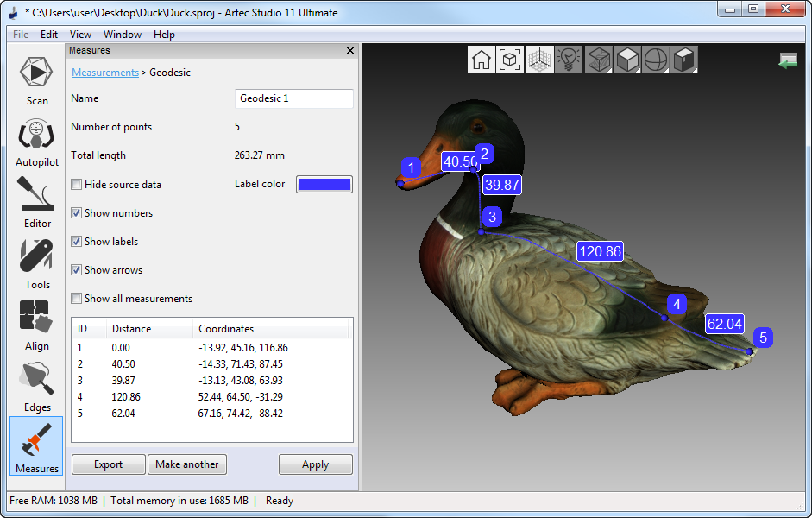The height and width of the screenshot is (518, 812).
Task: Uncheck Show arrows
Action: tap(76, 270)
